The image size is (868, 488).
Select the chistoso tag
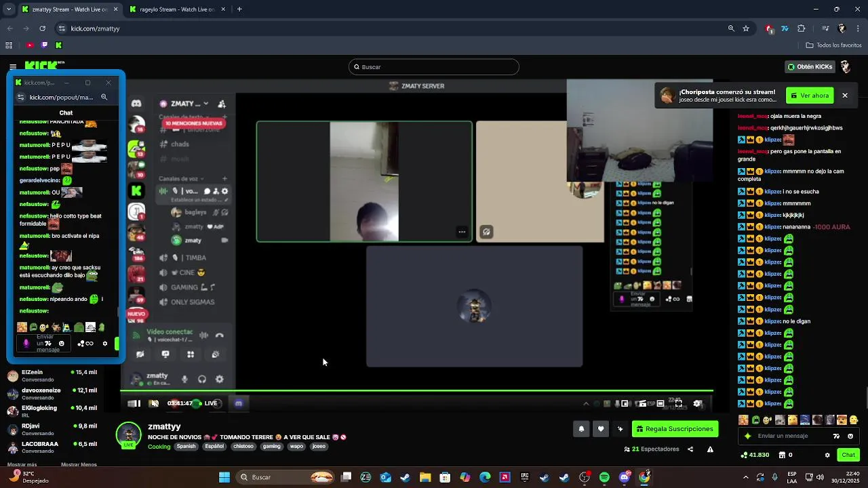243,447
